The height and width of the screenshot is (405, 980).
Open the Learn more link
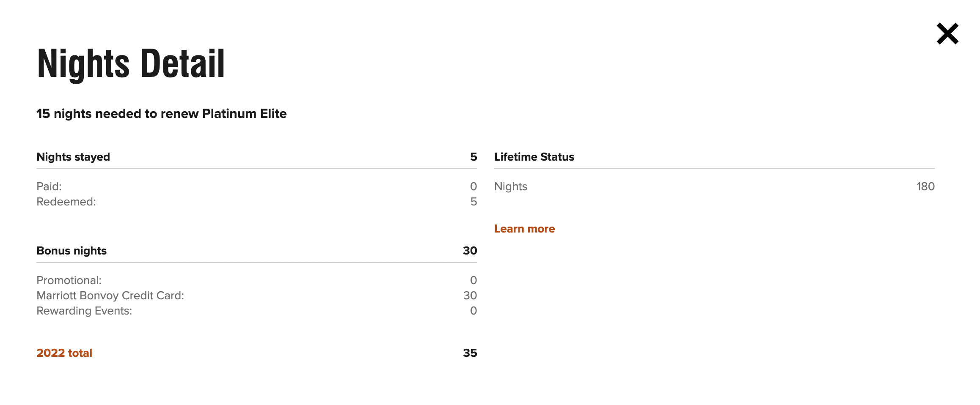point(524,229)
